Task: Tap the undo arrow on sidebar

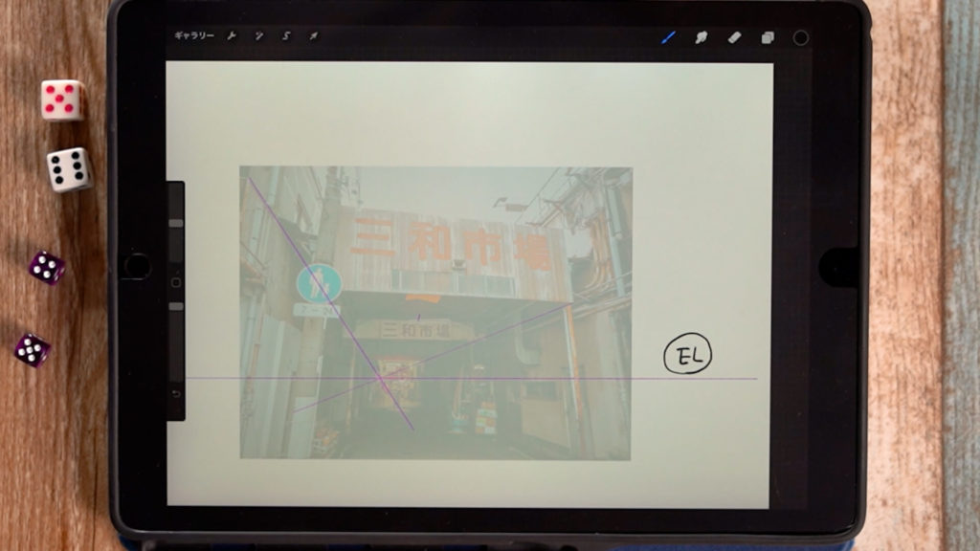Action: [x=176, y=393]
